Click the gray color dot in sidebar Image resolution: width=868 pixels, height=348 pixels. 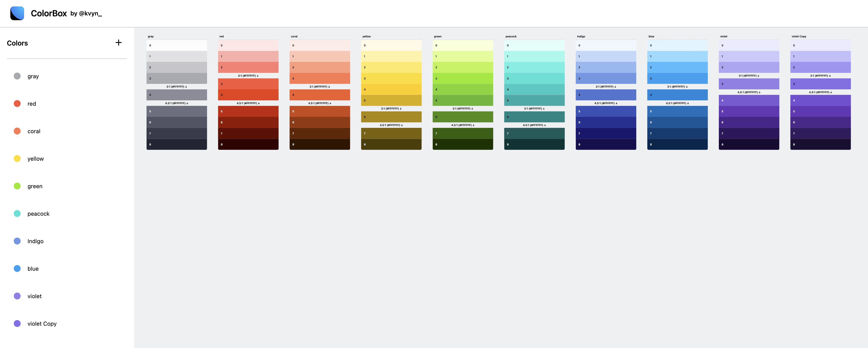click(17, 76)
